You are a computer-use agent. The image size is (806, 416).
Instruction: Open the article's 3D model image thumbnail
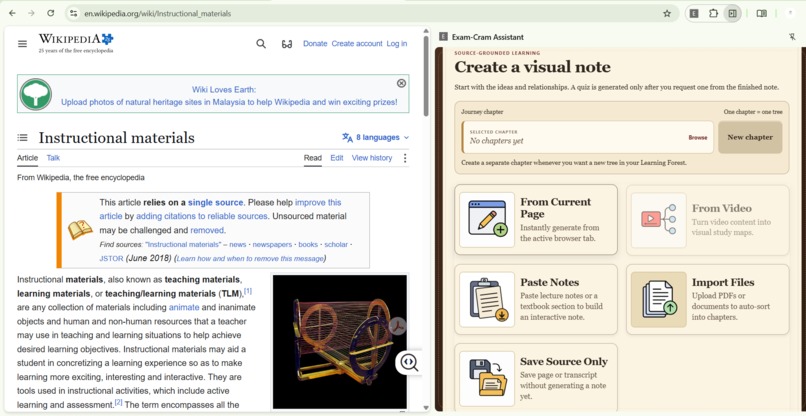[340, 341]
